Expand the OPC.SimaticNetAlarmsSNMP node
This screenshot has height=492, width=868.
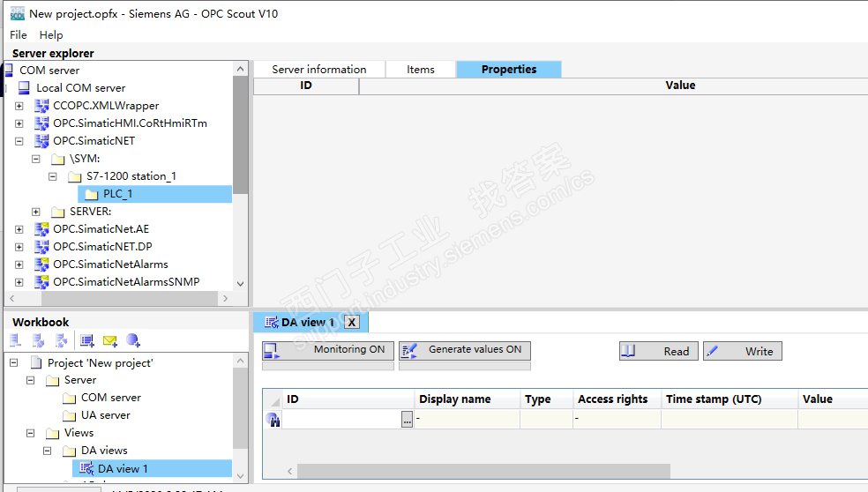point(19,282)
